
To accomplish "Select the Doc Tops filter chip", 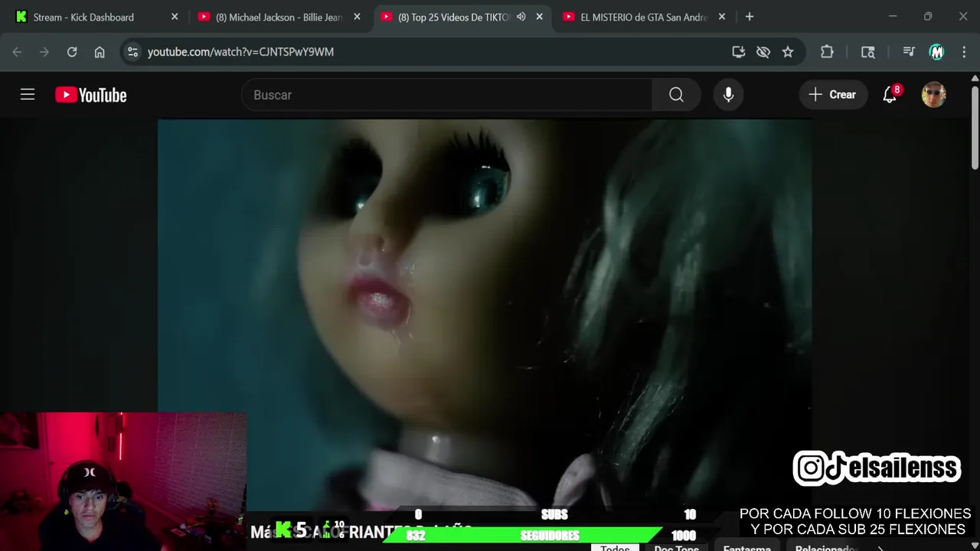I will (x=676, y=547).
